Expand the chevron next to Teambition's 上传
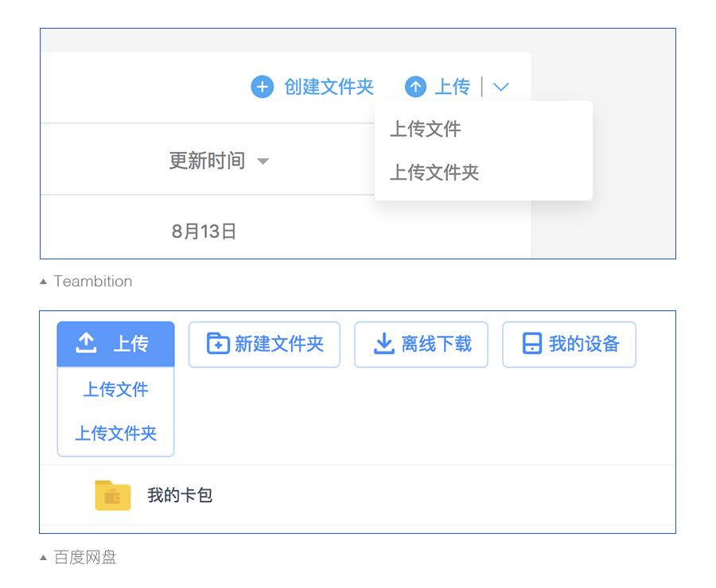Screen dimensions: 716x588 (x=500, y=87)
